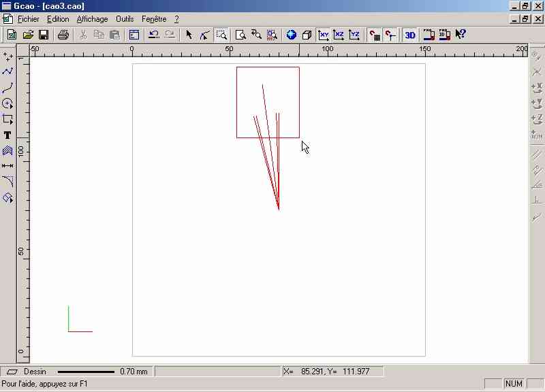Click the zoom all objects icon

tap(272, 35)
